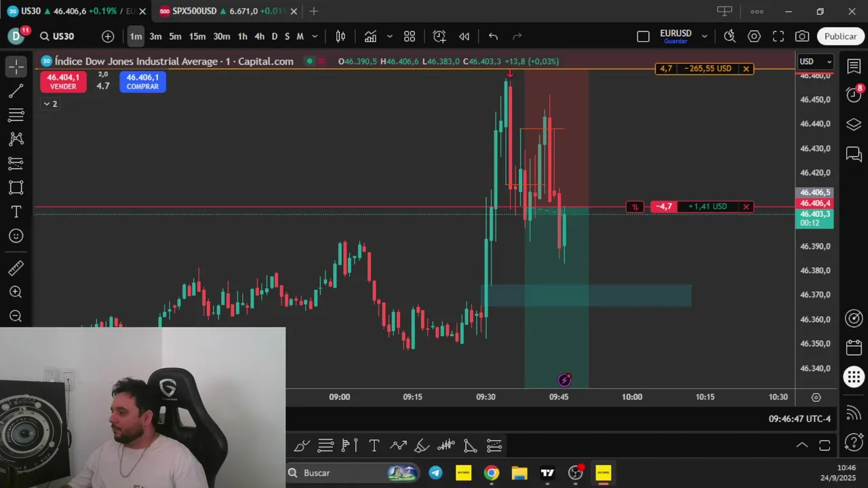The image size is (868, 488).
Task: Close the -265,55 USD stop order label
Action: point(746,68)
